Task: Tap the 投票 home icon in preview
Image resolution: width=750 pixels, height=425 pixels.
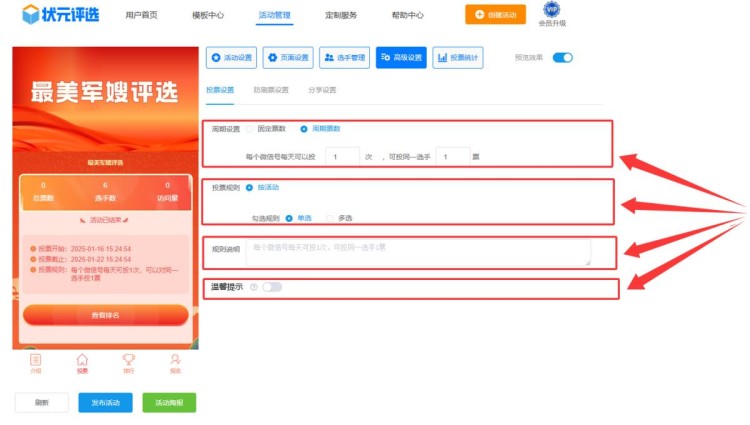Action: point(82,362)
